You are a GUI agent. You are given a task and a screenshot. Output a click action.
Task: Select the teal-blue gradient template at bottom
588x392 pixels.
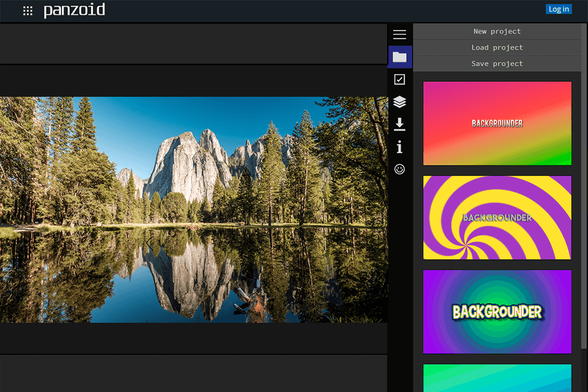click(497, 378)
